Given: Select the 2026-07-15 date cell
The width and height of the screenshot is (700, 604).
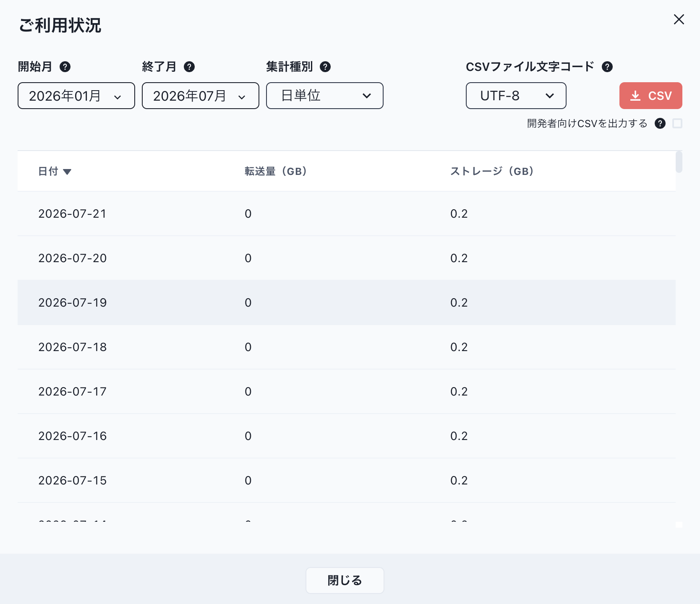Looking at the screenshot, I should [x=73, y=481].
